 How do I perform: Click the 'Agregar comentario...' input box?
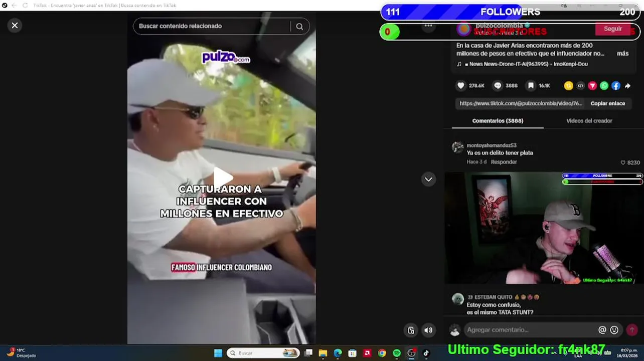pos(529,330)
